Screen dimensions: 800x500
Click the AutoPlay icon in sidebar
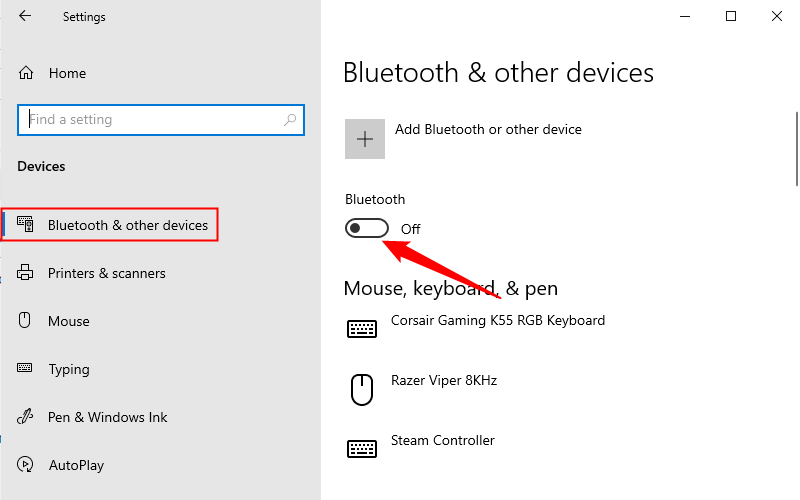click(26, 465)
